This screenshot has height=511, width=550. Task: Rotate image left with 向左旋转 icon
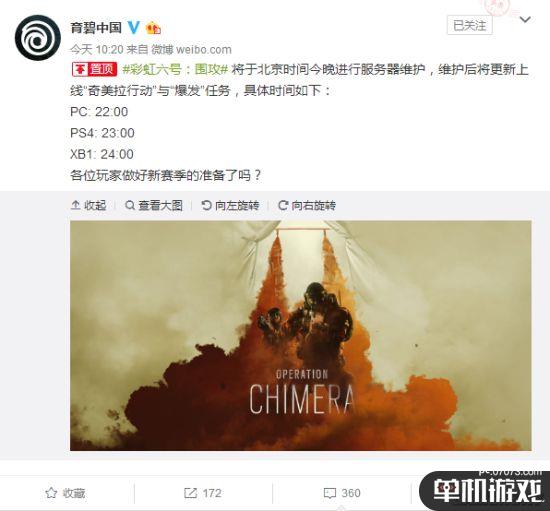(206, 205)
